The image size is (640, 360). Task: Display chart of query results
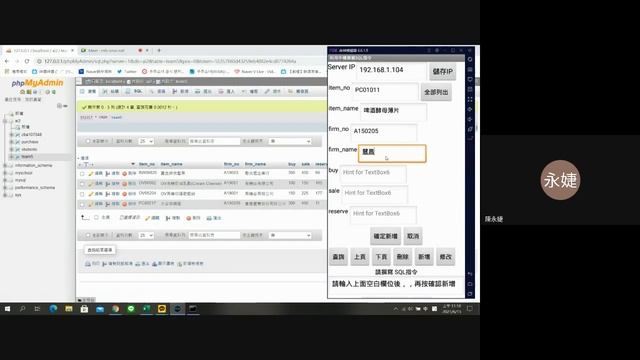click(x=163, y=264)
